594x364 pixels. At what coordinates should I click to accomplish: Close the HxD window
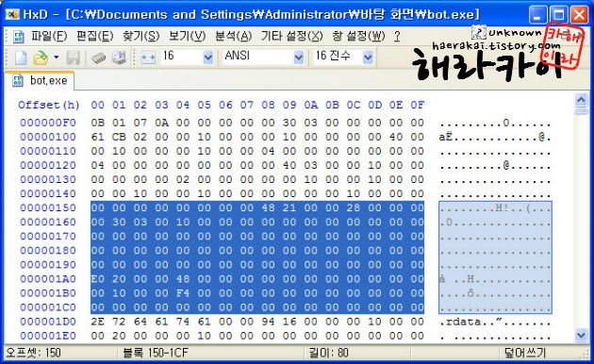tap(580, 15)
